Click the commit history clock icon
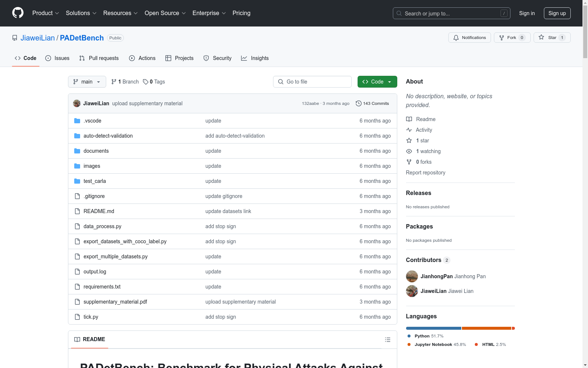The image size is (588, 368). tap(359, 103)
